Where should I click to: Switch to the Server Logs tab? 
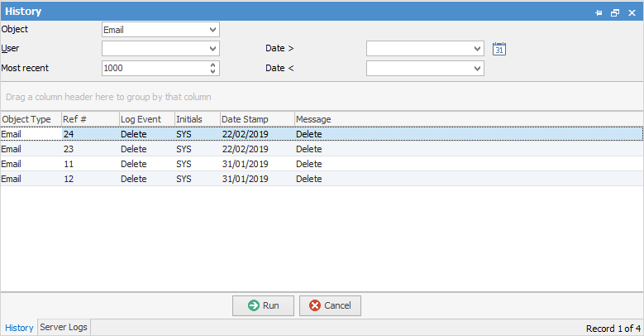pos(64,328)
